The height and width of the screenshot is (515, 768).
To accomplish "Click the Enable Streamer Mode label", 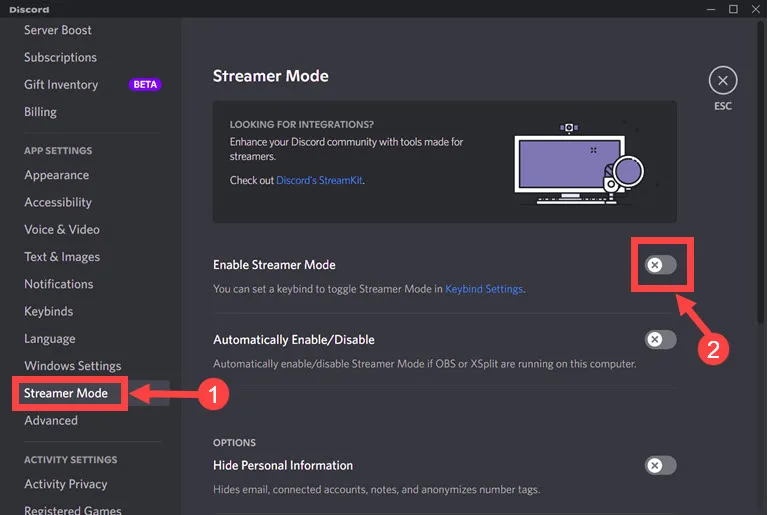I will 274,265.
